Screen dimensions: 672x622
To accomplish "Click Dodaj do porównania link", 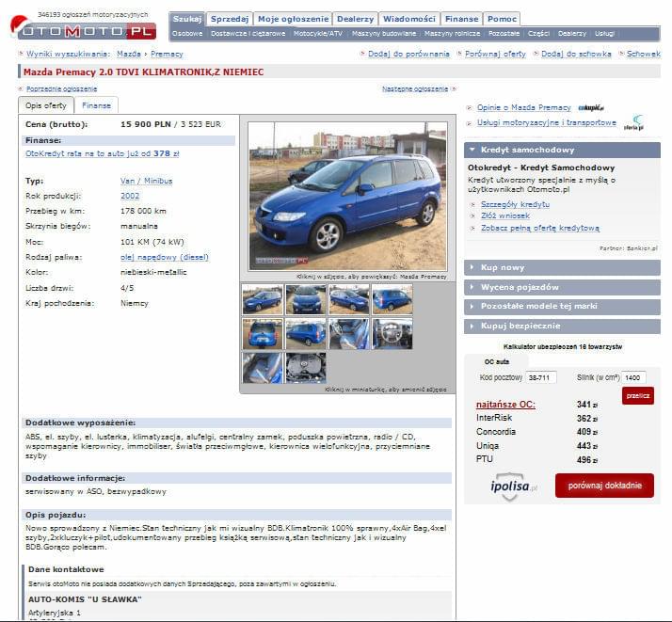I will point(408,54).
